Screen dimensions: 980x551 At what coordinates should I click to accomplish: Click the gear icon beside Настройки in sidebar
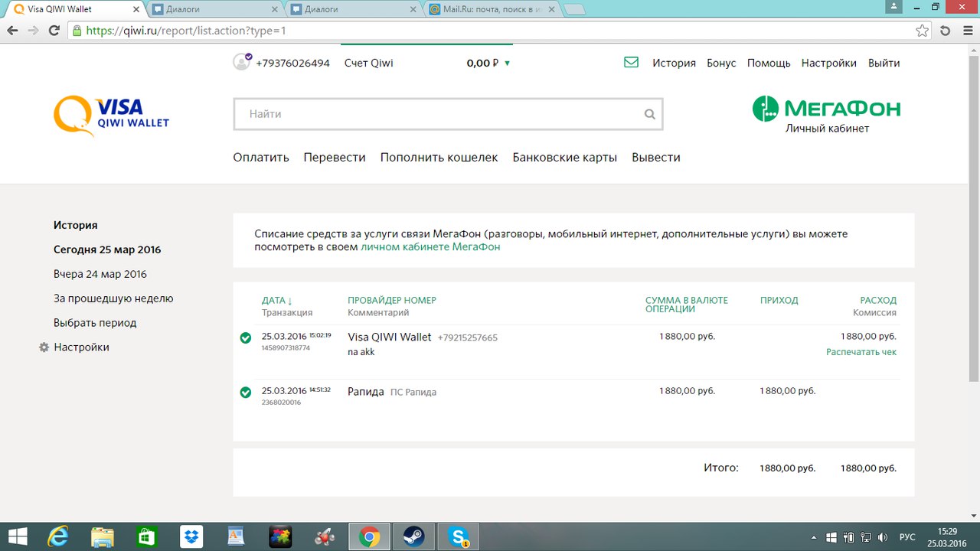(44, 347)
